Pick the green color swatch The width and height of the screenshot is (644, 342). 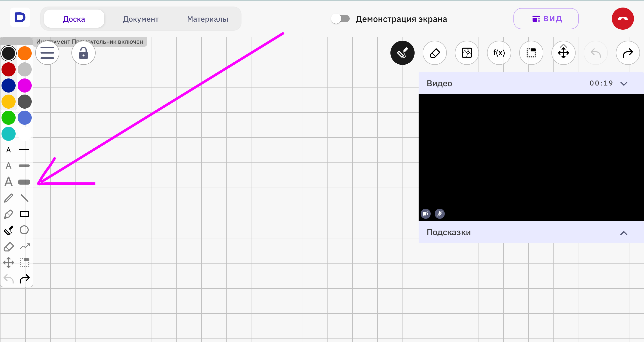(9, 118)
